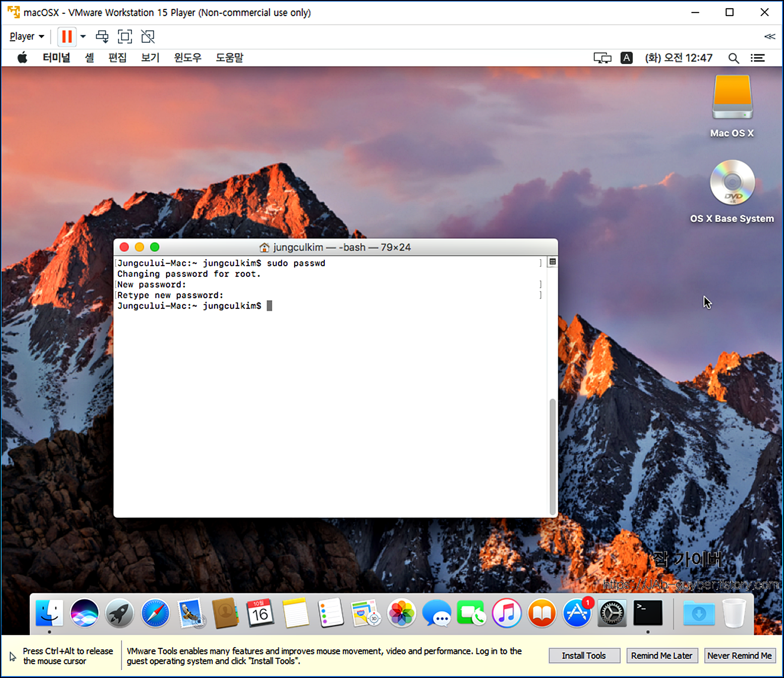Open Safari compass icon in dock
Viewport: 784px width, 678px height.
(155, 613)
